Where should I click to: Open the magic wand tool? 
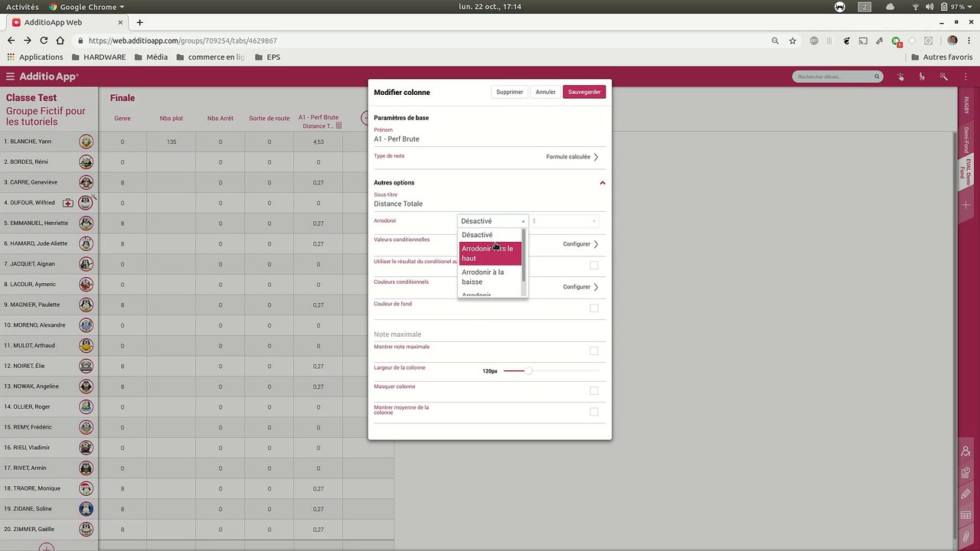[944, 77]
